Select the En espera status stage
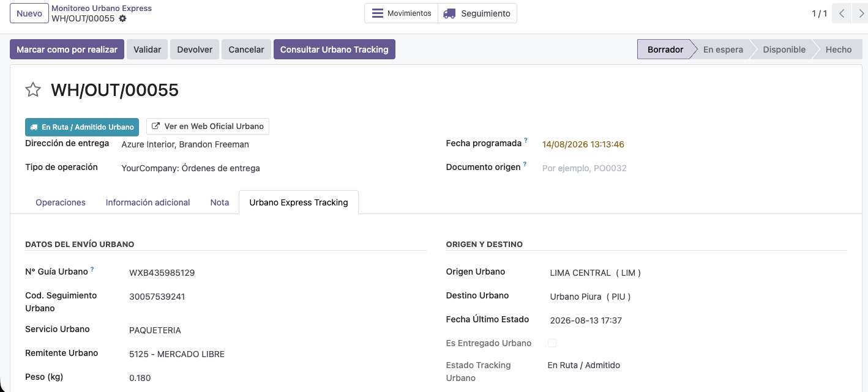 click(x=723, y=50)
